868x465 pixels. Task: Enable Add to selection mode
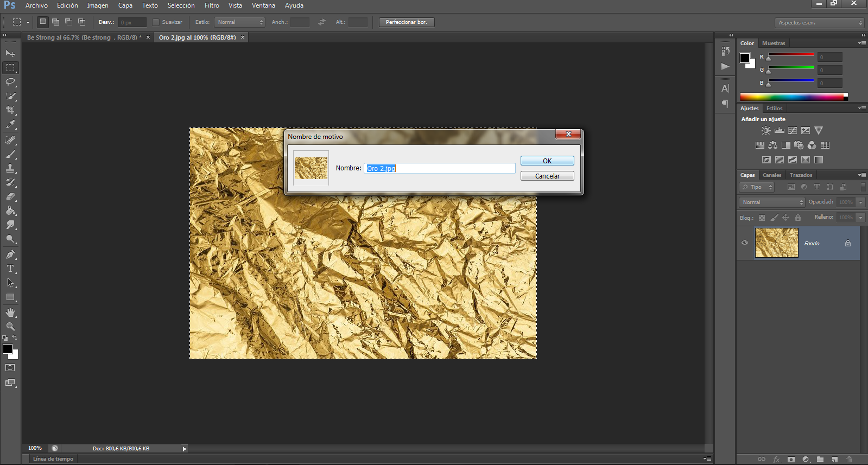click(55, 22)
